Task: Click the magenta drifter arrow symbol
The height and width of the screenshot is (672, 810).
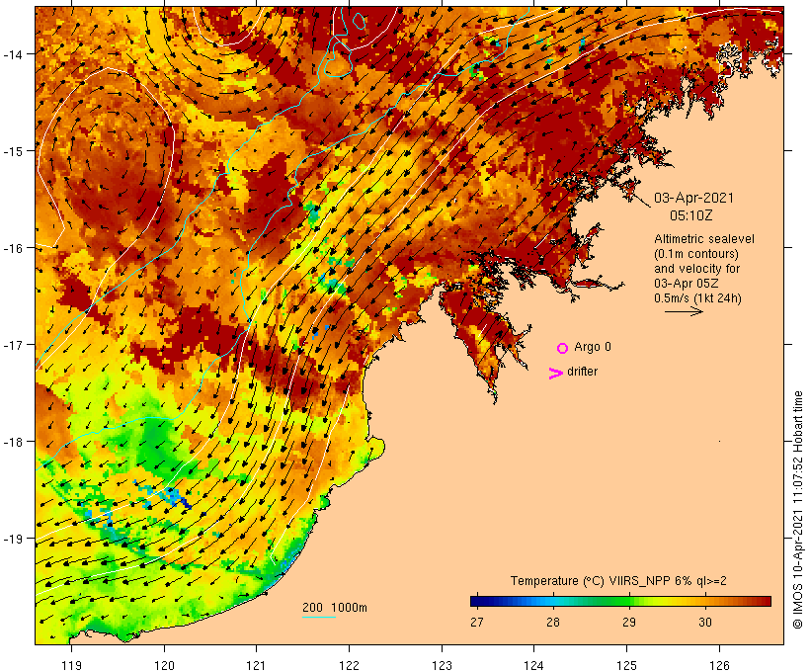Action: coord(555,374)
